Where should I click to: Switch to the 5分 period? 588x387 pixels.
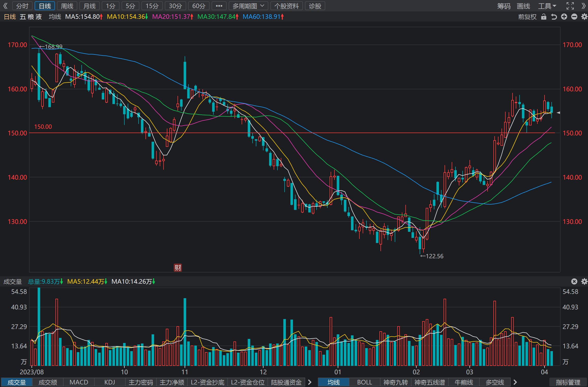point(130,6)
